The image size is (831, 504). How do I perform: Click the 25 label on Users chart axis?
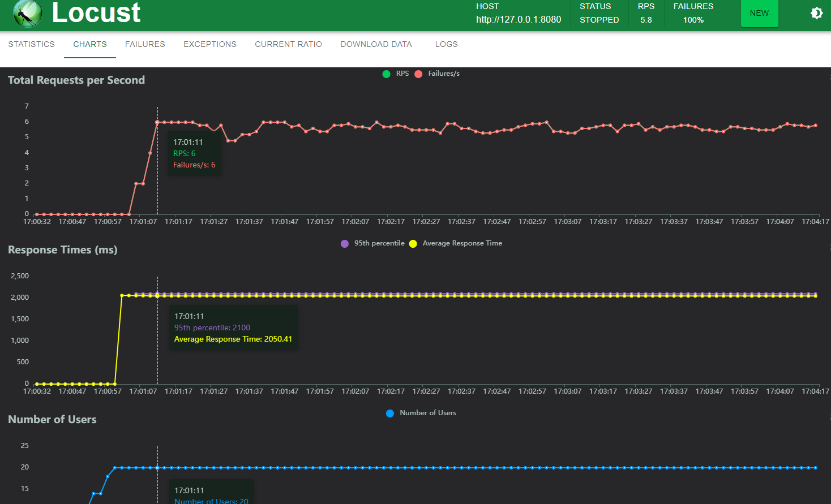click(25, 446)
